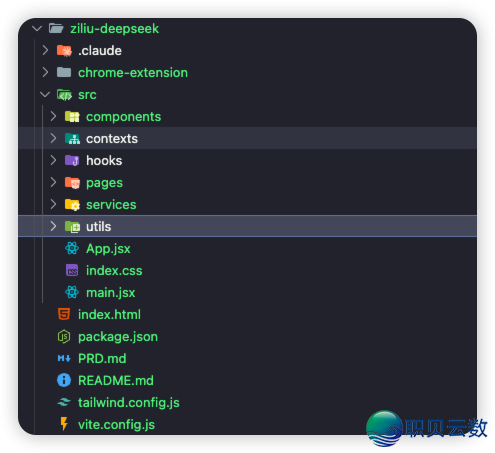
Task: Click the green src code folder icon
Action: click(64, 95)
